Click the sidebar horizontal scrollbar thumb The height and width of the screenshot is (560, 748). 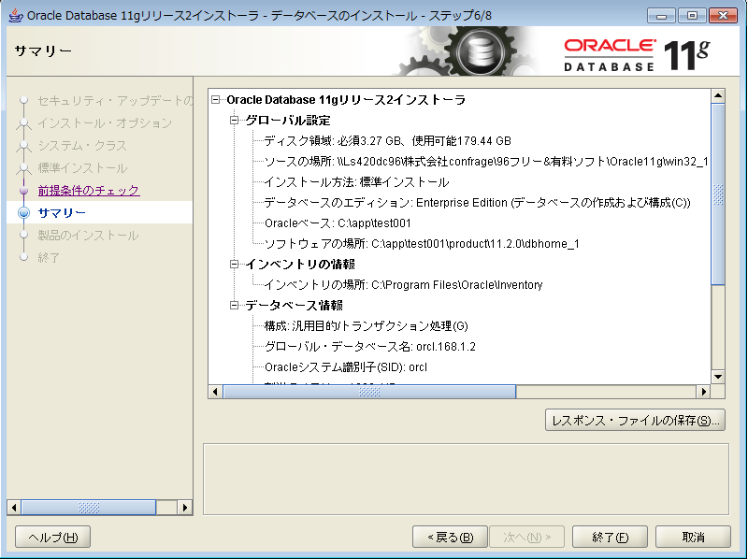(x=89, y=507)
